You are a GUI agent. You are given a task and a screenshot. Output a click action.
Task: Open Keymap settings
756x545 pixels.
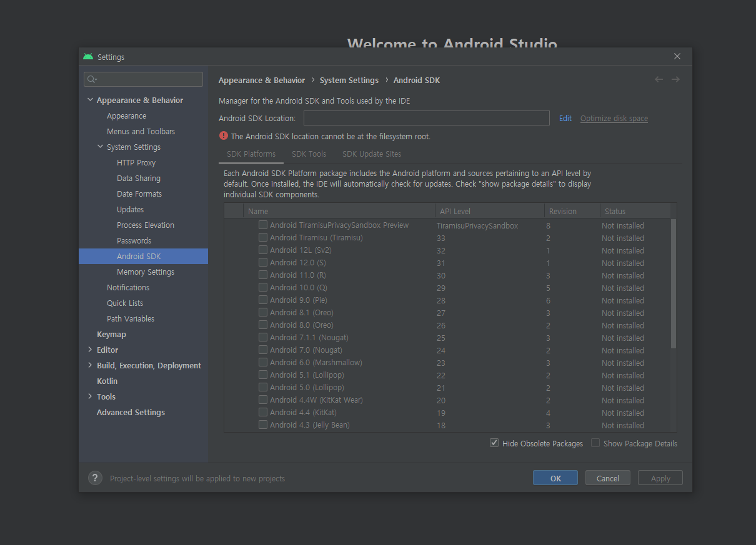click(111, 334)
